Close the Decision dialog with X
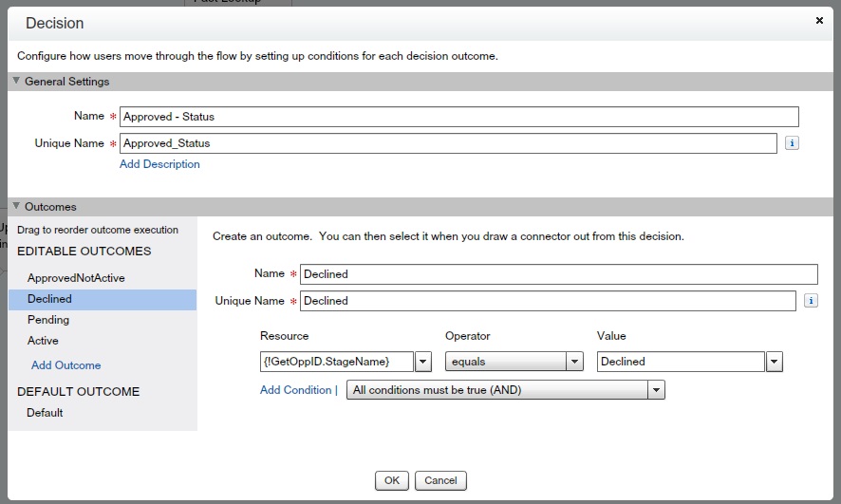 (820, 20)
